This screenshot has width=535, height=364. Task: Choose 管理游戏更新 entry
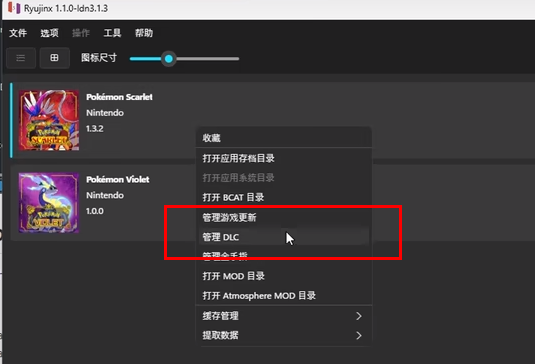click(x=284, y=217)
